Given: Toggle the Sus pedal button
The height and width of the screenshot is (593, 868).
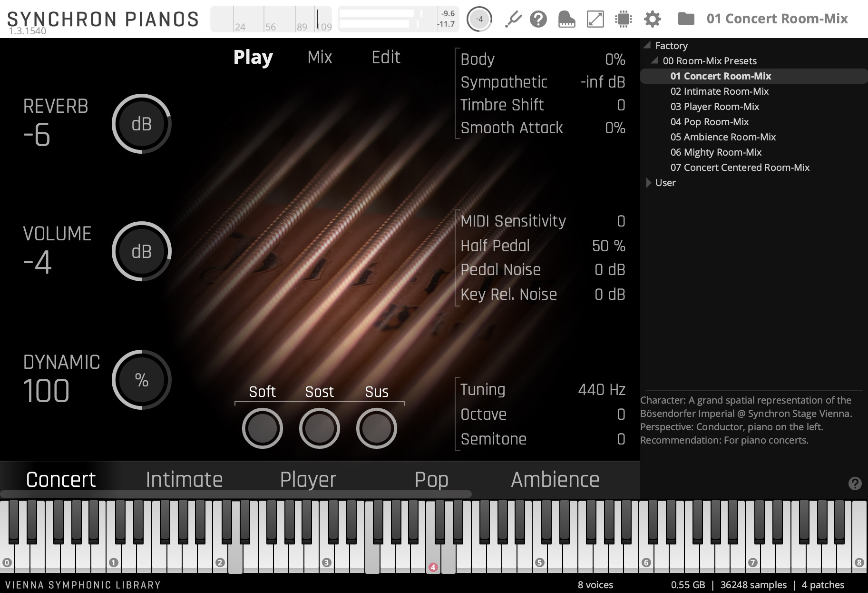Looking at the screenshot, I should (x=377, y=428).
